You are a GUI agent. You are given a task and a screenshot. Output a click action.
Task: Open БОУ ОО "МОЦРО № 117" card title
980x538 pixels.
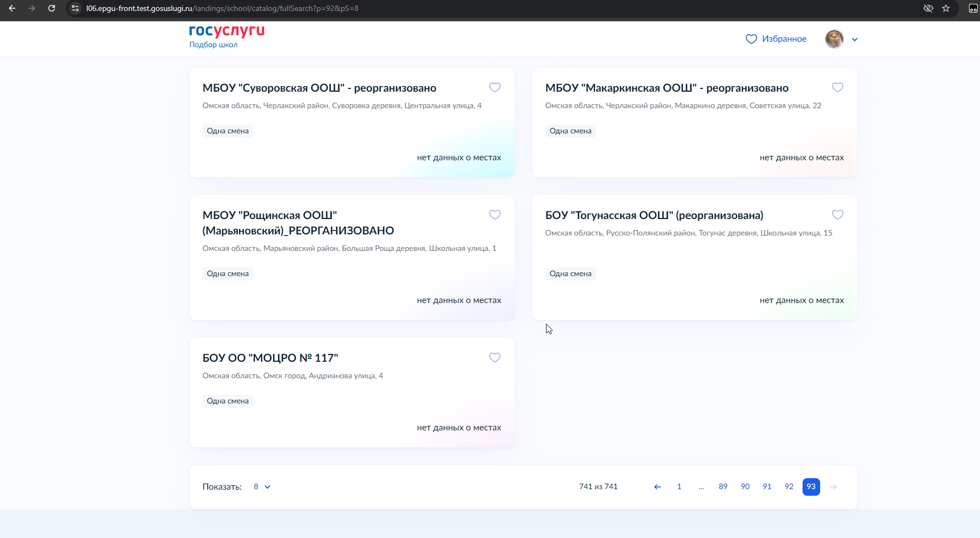270,358
